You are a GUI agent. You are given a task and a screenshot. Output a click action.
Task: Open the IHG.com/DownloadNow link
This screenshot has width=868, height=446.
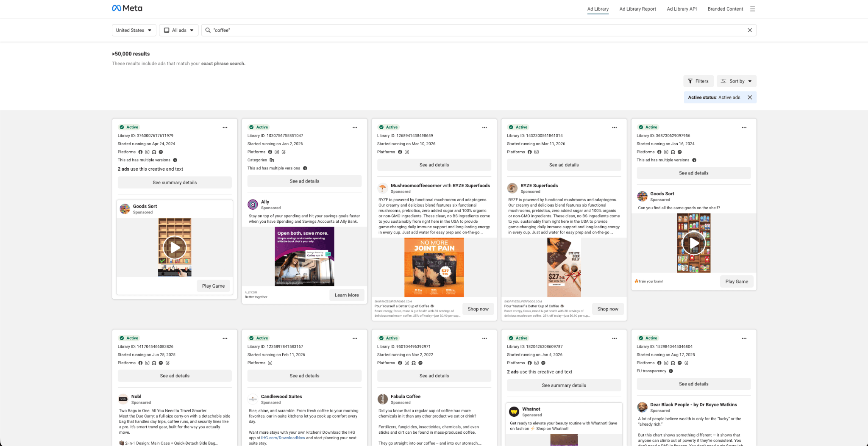pos(283,438)
